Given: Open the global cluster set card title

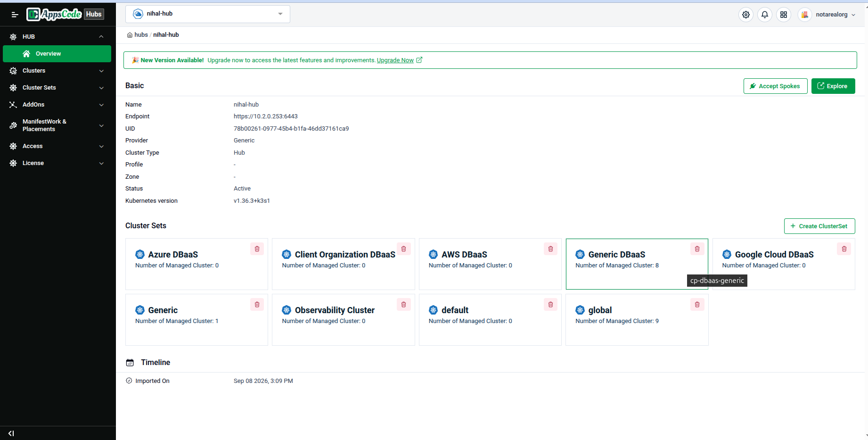Looking at the screenshot, I should click(x=600, y=310).
